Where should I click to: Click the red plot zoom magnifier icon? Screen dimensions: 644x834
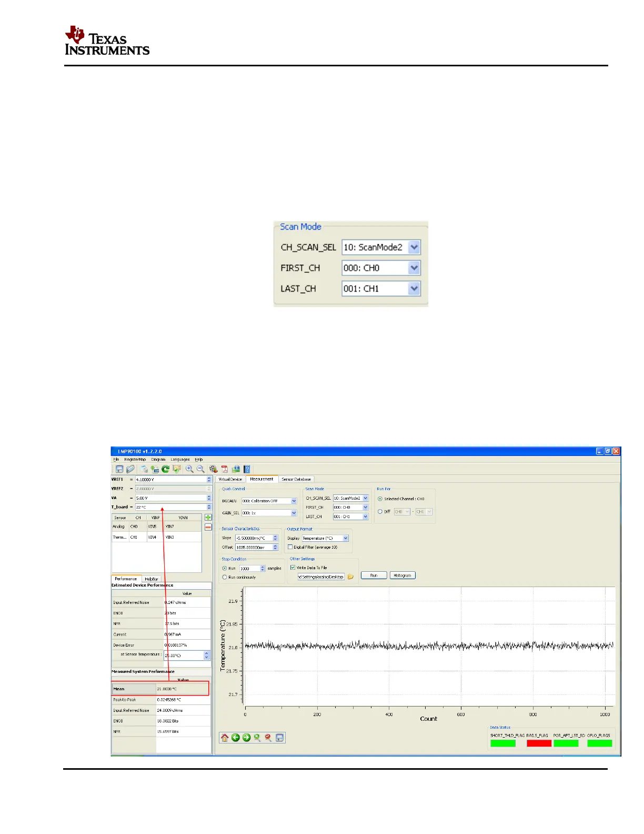(268, 738)
